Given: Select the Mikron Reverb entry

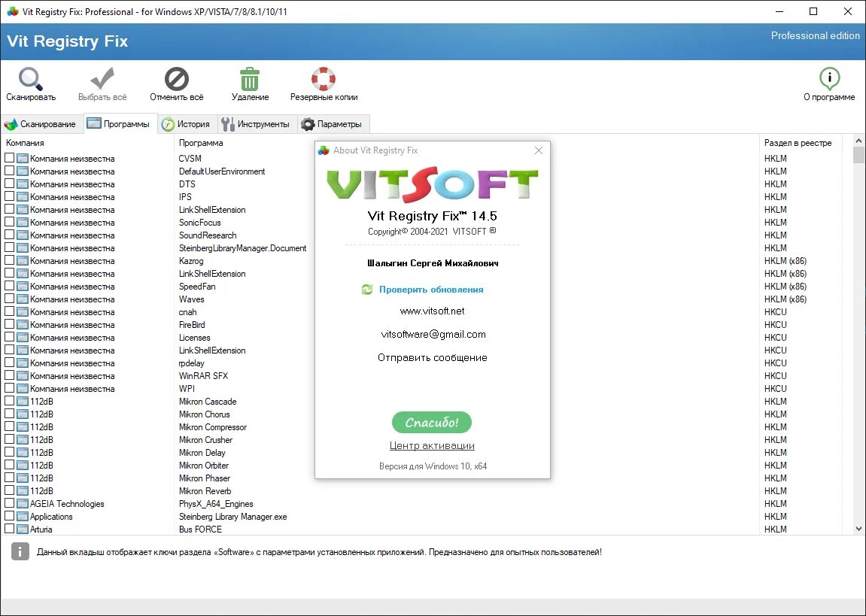Looking at the screenshot, I should coord(205,490).
